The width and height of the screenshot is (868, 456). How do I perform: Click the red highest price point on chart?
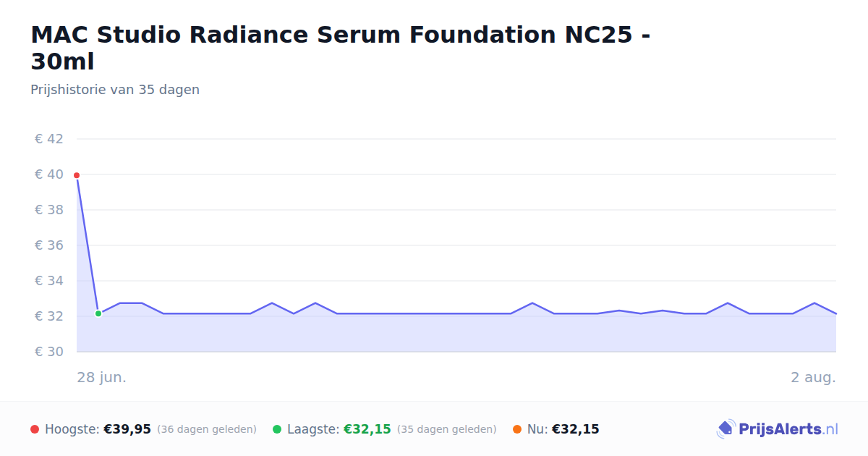(77, 175)
